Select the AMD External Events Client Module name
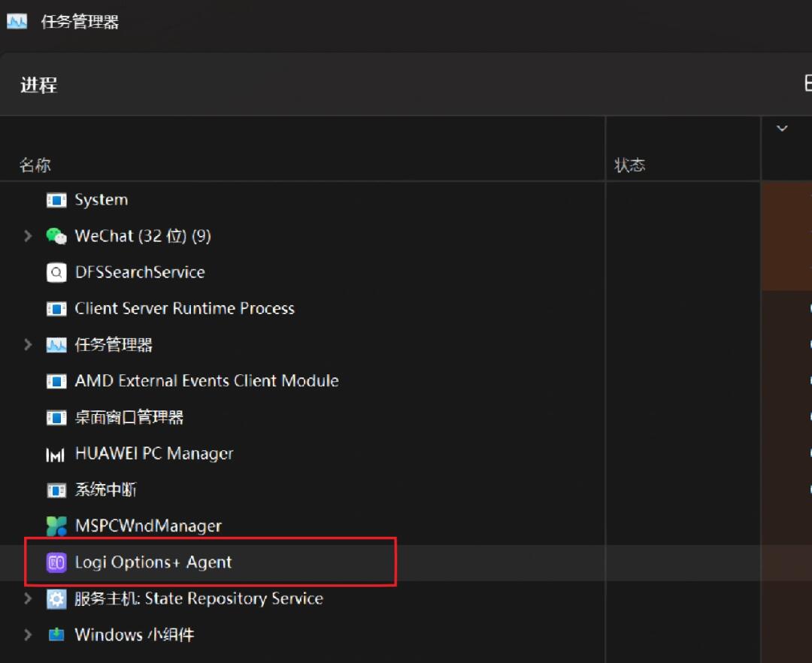Image resolution: width=812 pixels, height=663 pixels. coord(208,381)
